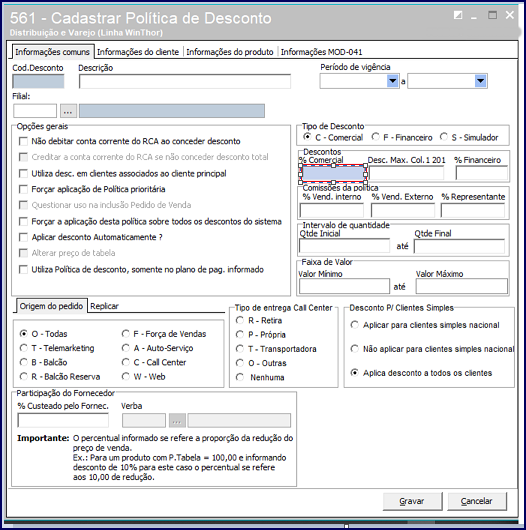Select F - Força de Vendas origin

click(x=126, y=334)
